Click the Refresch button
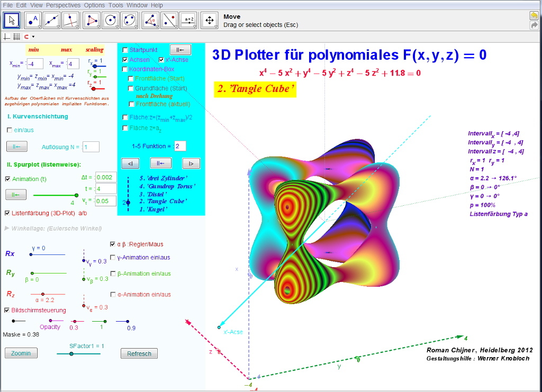This screenshot has width=542, height=392. (x=139, y=353)
